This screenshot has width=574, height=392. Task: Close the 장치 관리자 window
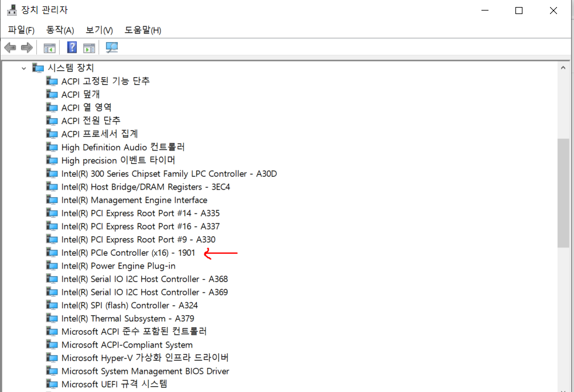pos(553,11)
